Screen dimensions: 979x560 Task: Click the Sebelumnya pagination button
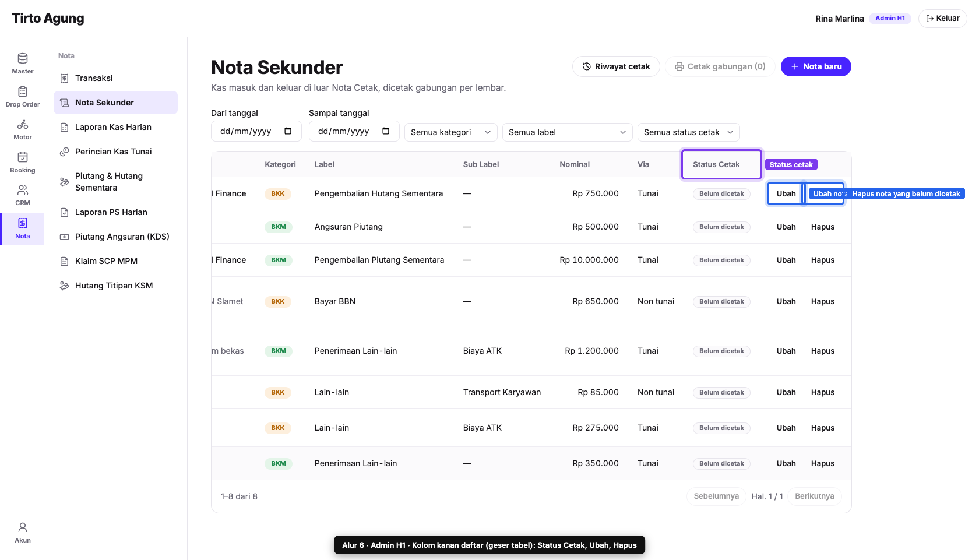click(x=716, y=496)
